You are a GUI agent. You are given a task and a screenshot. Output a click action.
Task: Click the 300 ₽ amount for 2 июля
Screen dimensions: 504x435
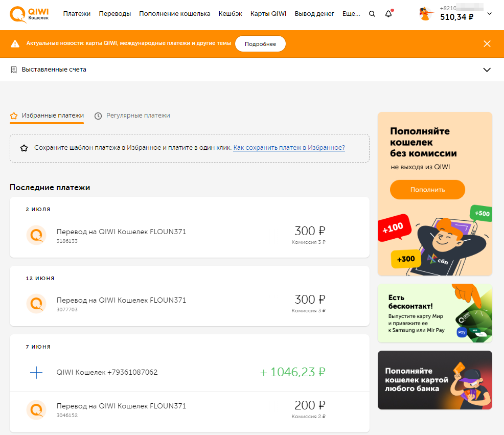click(x=310, y=231)
